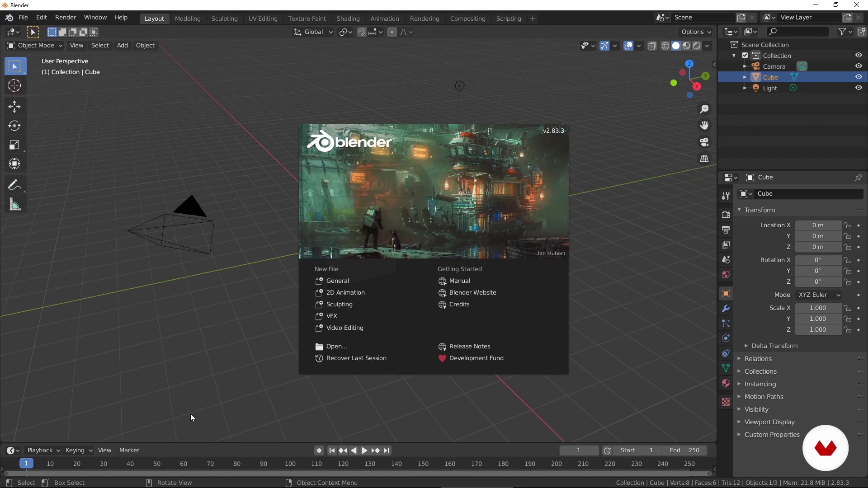
Task: Enable snapping magnet toggle
Action: point(362,32)
